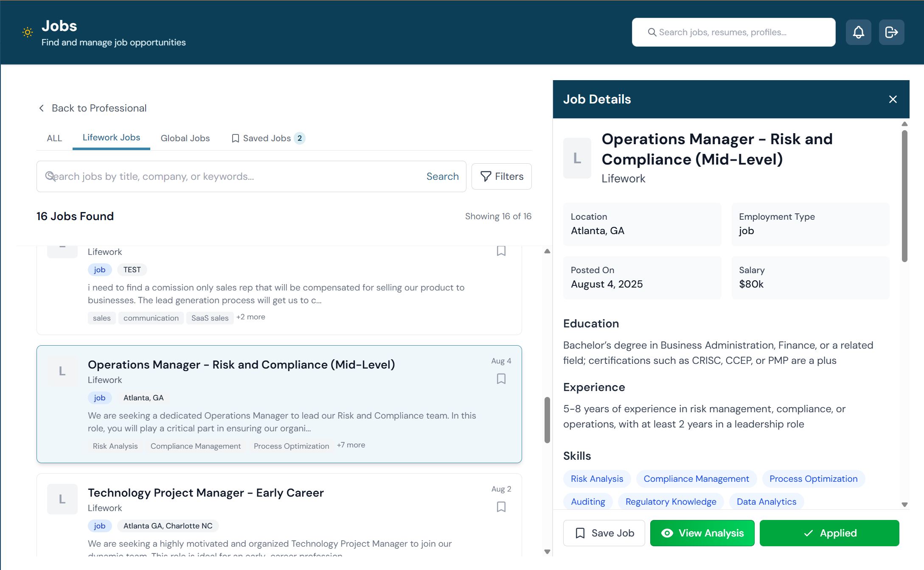Open the Filters panel
924x570 pixels.
coord(501,176)
